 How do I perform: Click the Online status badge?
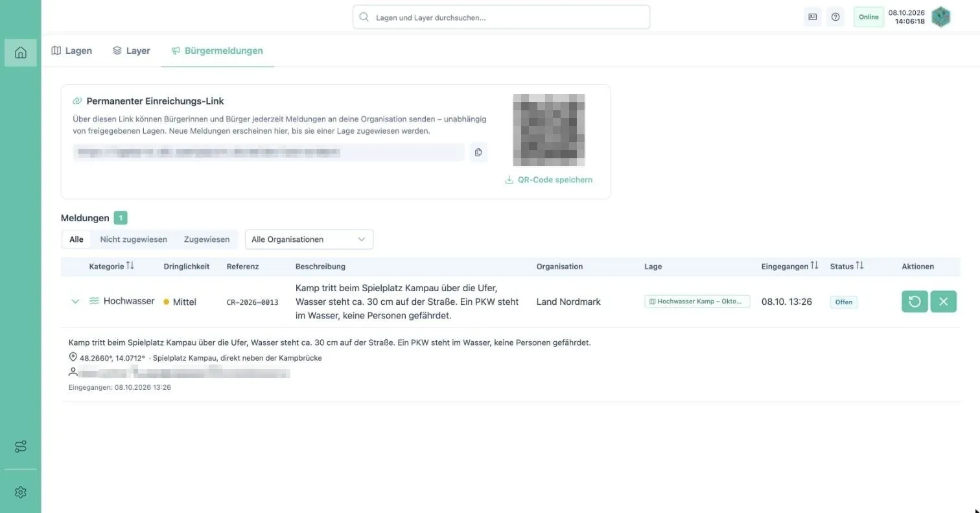coord(869,17)
